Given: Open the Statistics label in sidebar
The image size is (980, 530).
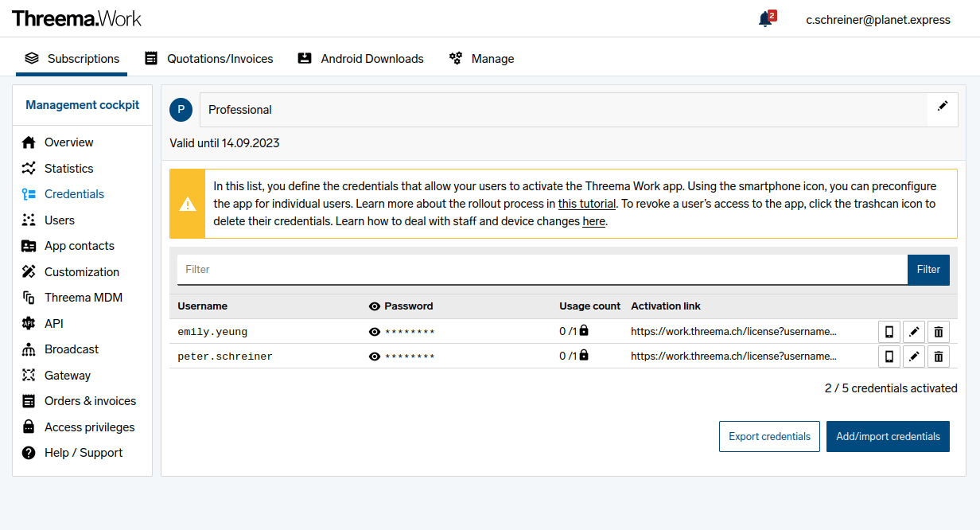Looking at the screenshot, I should [69, 169].
